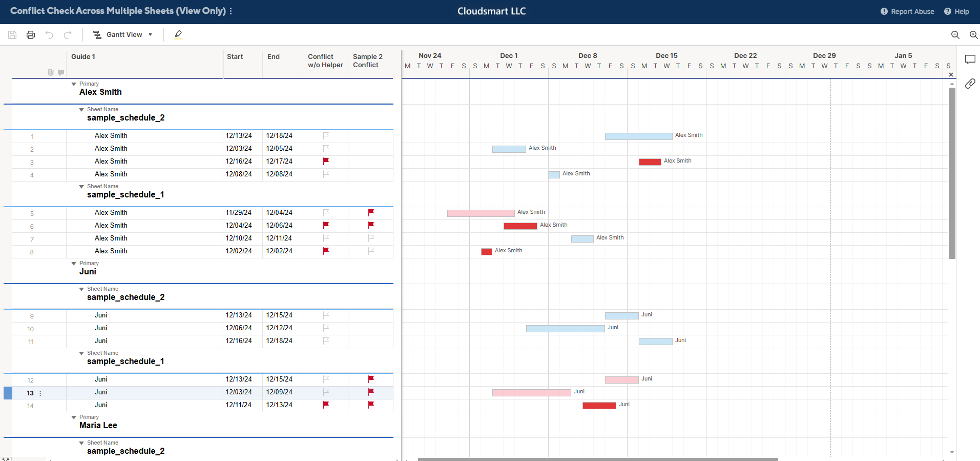
Task: Select row number 5
Action: tap(32, 214)
